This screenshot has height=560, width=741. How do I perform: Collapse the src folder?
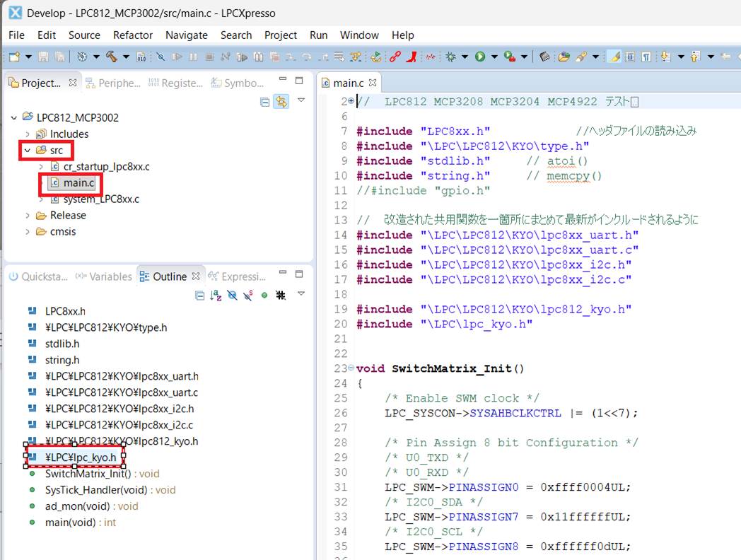click(x=28, y=151)
